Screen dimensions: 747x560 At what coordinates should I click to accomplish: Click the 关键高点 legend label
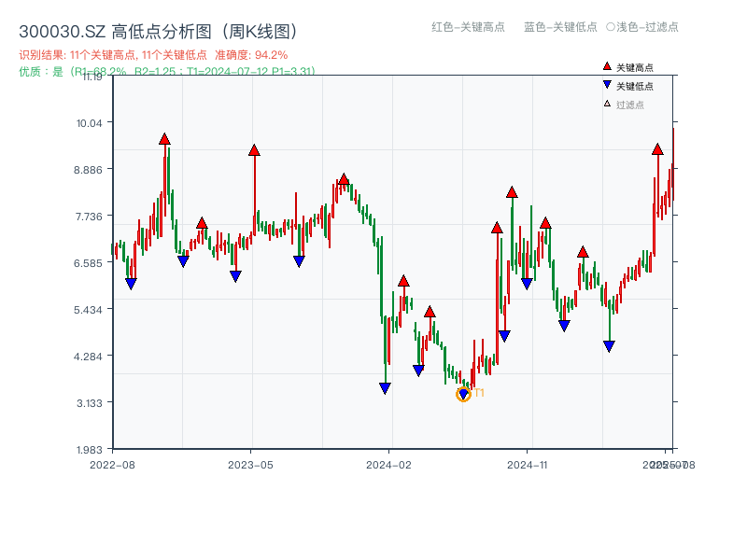click(635, 67)
